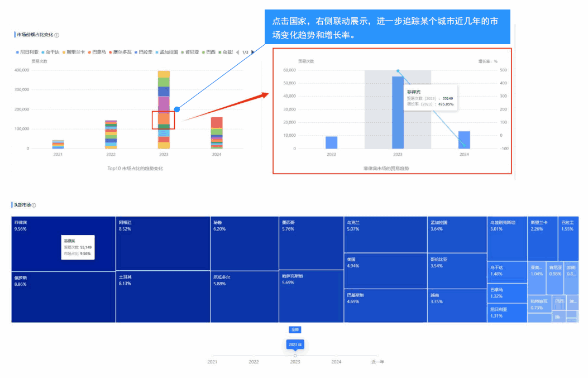
Task: Open the 1/3 legend page selector
Action: (245, 51)
